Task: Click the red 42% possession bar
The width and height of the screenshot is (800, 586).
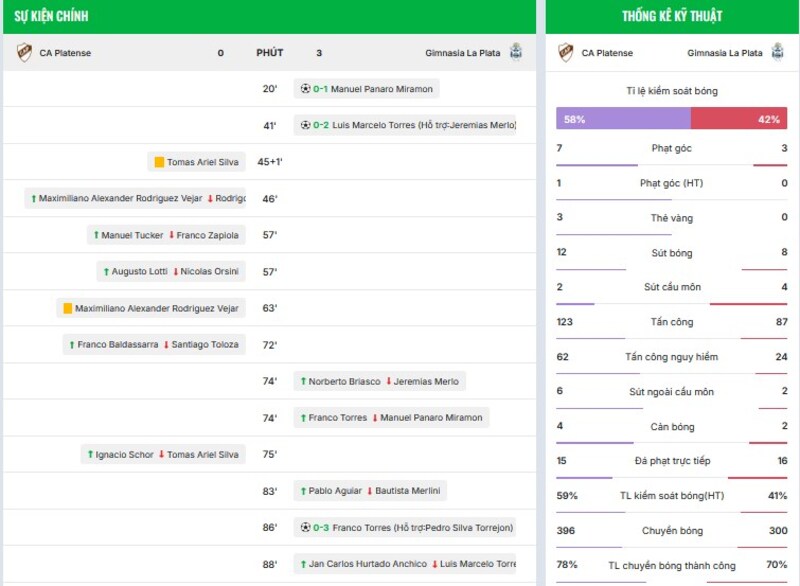Action: click(738, 118)
